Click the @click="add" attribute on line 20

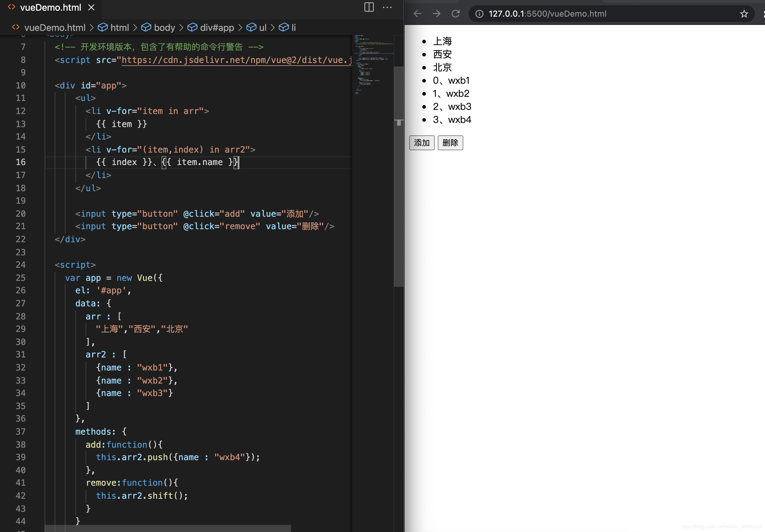(x=214, y=214)
